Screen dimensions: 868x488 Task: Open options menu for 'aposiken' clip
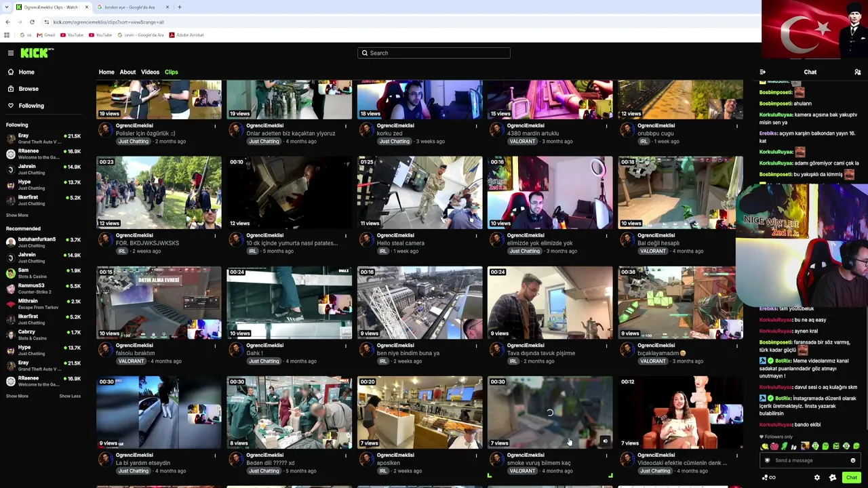click(x=476, y=455)
